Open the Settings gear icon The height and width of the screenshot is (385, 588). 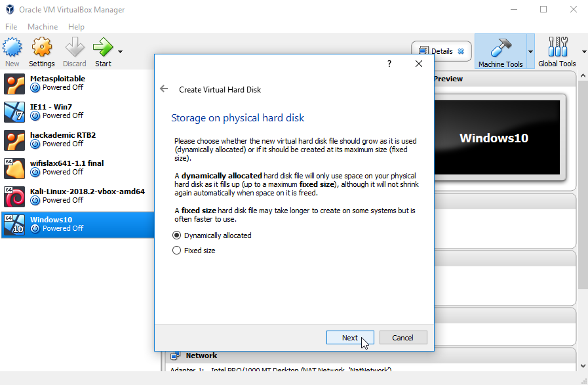coord(42,48)
